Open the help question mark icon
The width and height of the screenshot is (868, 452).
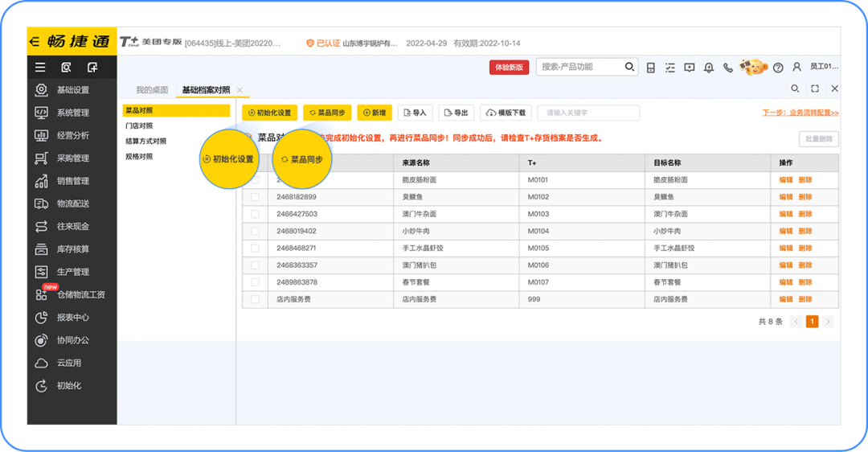click(777, 68)
